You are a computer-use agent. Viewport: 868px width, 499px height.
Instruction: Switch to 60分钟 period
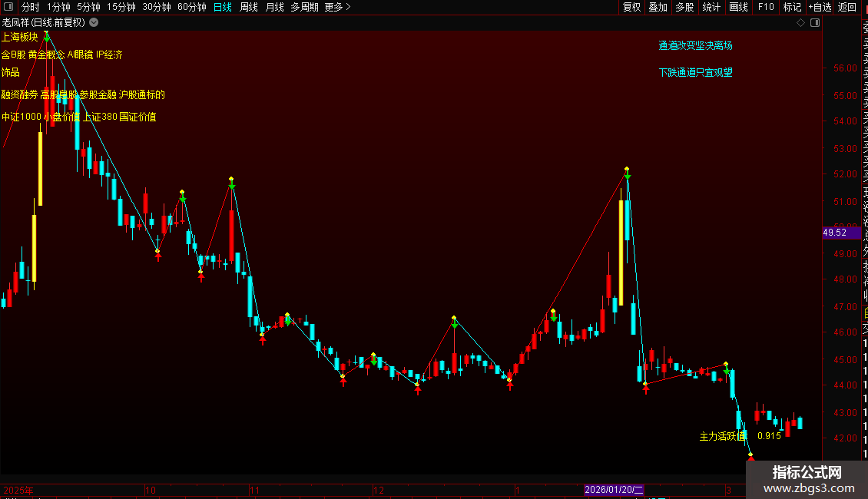pos(192,7)
